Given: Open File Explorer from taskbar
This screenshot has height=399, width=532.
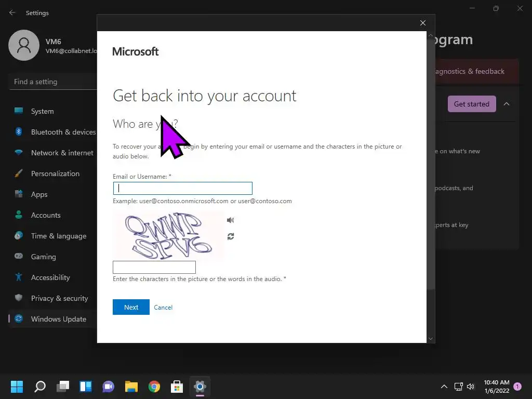Looking at the screenshot, I should click(131, 386).
